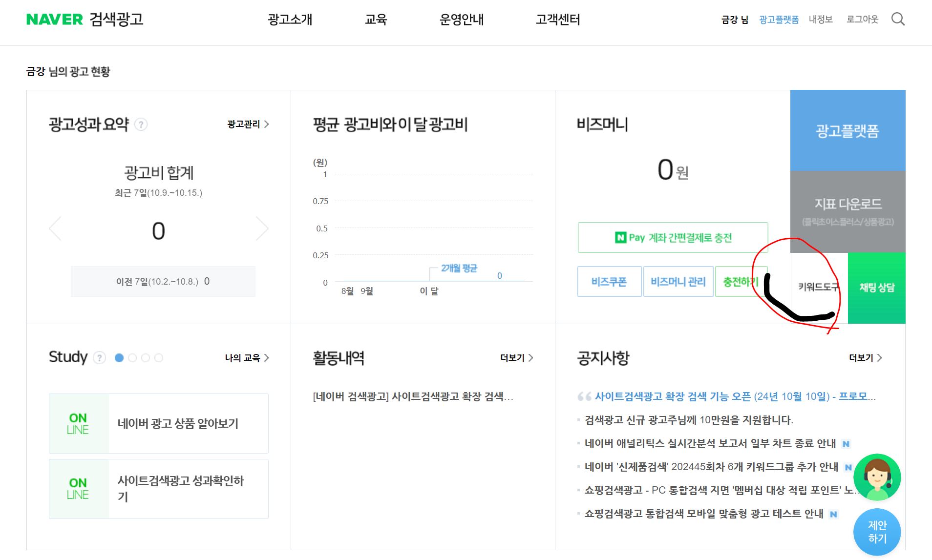
Task: Open 사이트검색광고 성과확인하기 online course
Action: tap(159, 489)
